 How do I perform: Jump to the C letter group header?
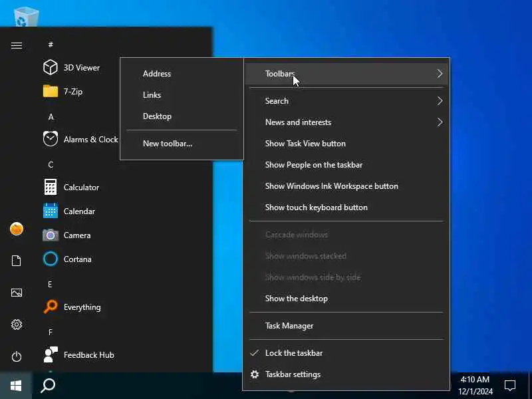pos(51,165)
